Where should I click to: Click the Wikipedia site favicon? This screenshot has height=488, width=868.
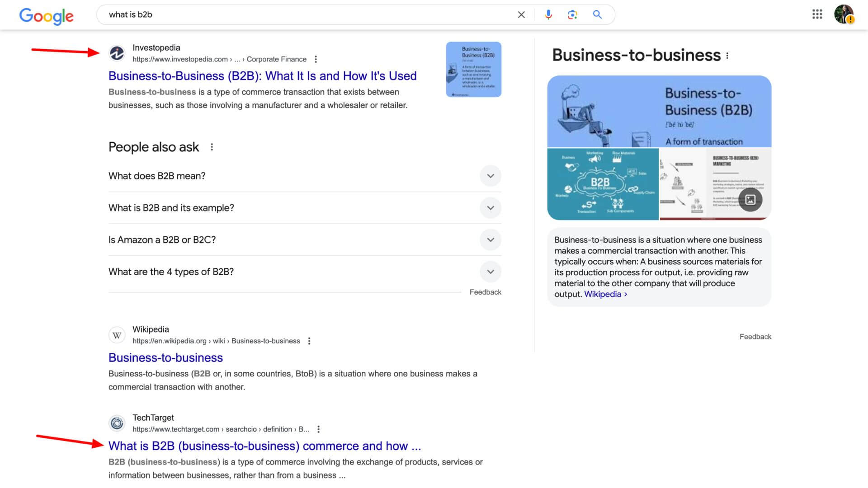117,335
